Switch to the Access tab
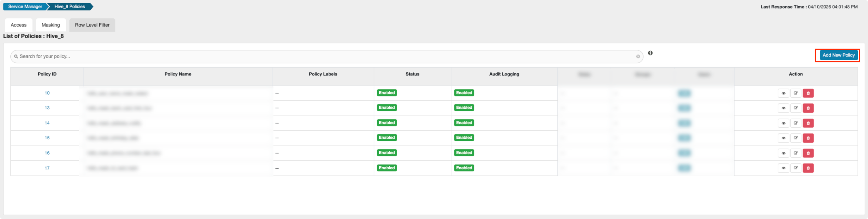The image size is (868, 219). point(19,25)
